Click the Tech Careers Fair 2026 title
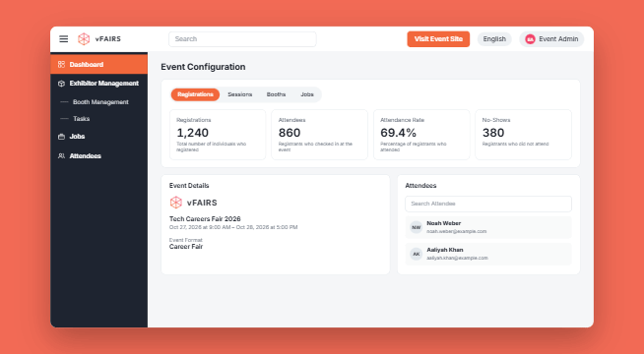 205,218
